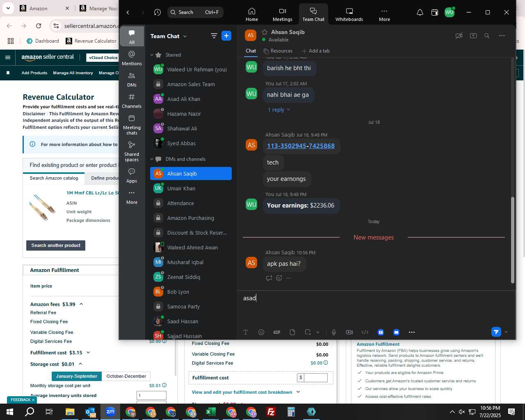525x420 pixels.
Task: Expand Fulfillment cost $3.15 in the browser
Action: click(88, 352)
